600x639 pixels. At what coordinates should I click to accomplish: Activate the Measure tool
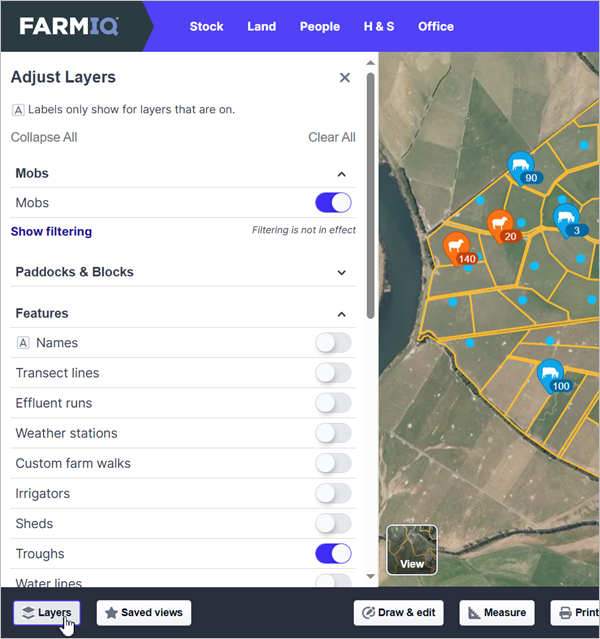point(496,613)
